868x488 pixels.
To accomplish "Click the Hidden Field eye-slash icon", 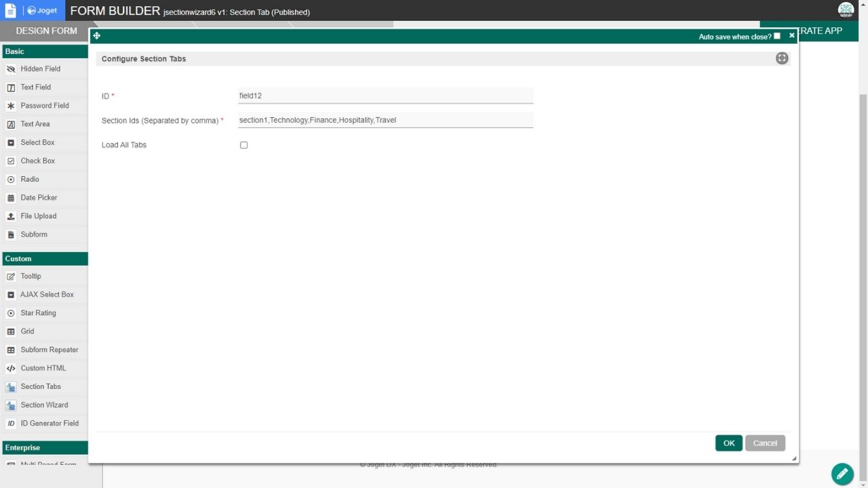I will (x=11, y=69).
